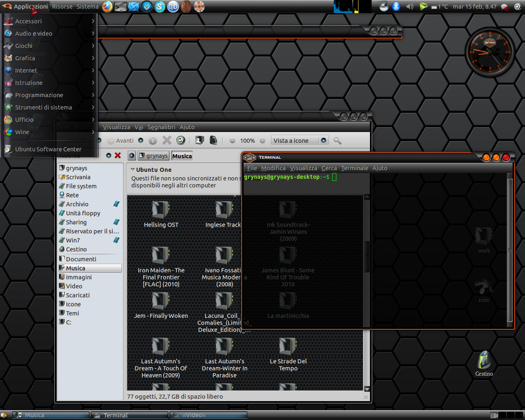Open the volume control in the system tray
Viewport: 525px width, 420px height.
(x=409, y=7)
